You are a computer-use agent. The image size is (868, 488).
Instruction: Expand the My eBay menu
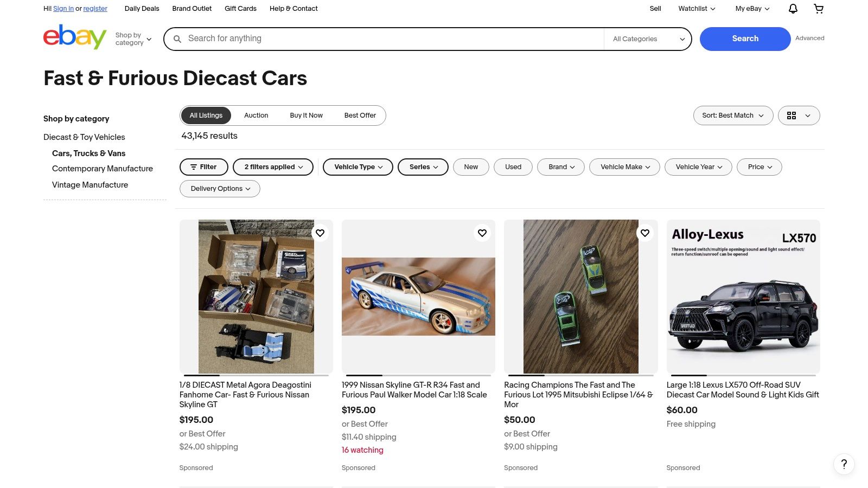[752, 9]
